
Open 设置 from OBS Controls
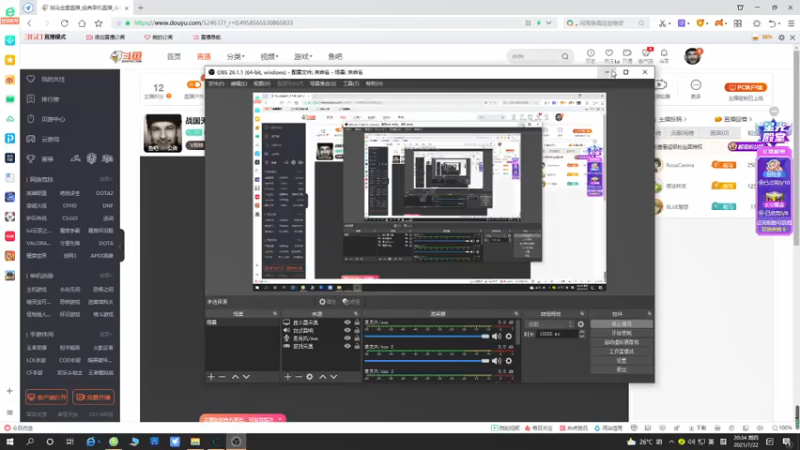621,361
